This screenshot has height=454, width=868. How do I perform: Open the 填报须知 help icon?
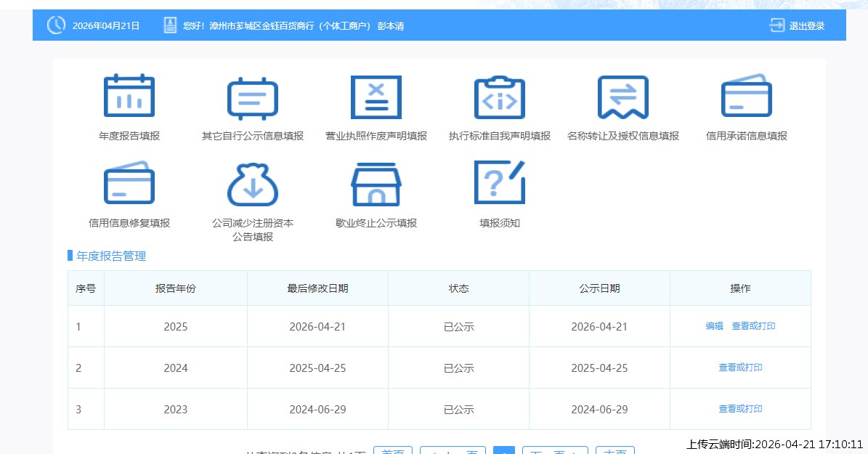[x=500, y=183]
